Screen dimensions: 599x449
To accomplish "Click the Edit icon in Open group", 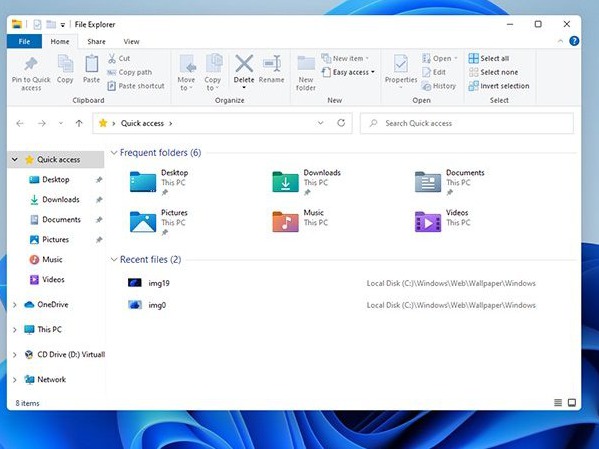I will click(x=426, y=72).
